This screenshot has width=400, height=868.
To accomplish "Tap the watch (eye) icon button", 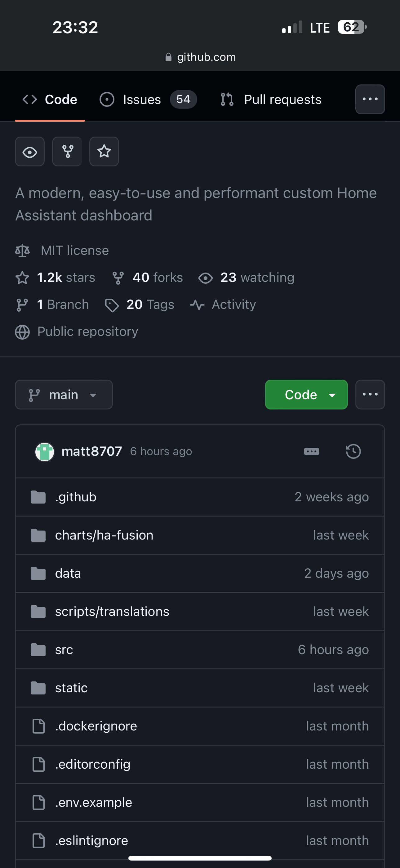I will point(30,151).
